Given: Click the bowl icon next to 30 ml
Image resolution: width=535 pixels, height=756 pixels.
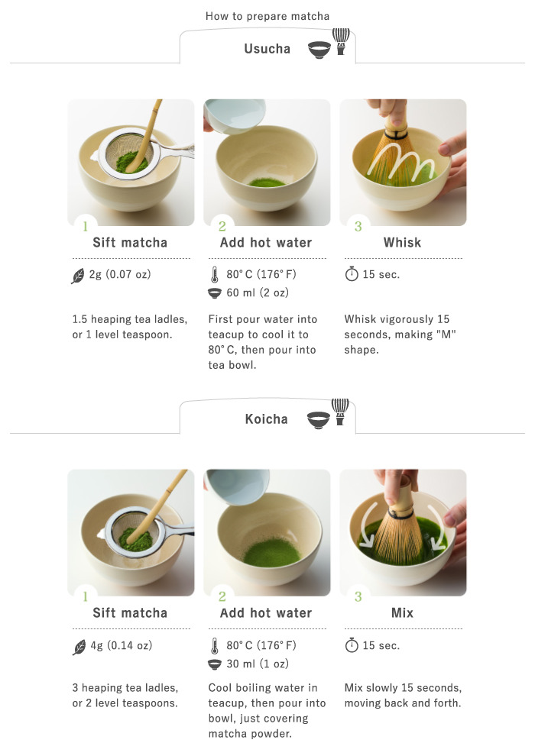Looking at the screenshot, I should click(214, 664).
